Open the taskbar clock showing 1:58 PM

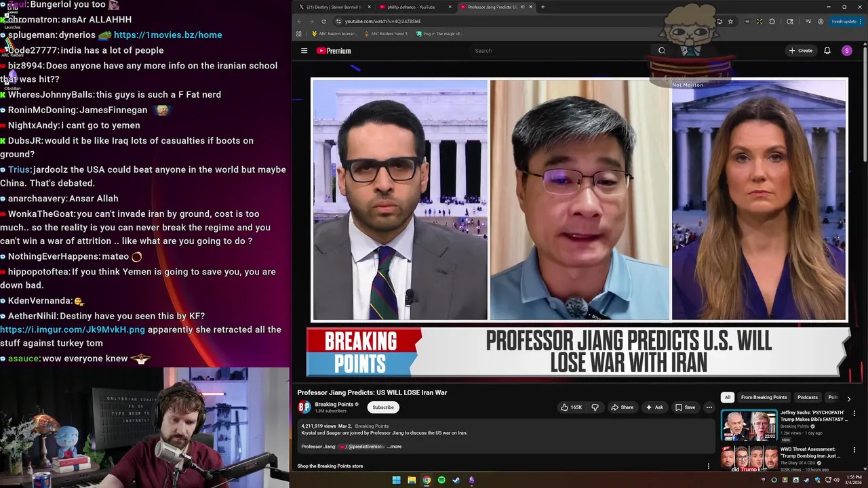pyautogui.click(x=852, y=480)
